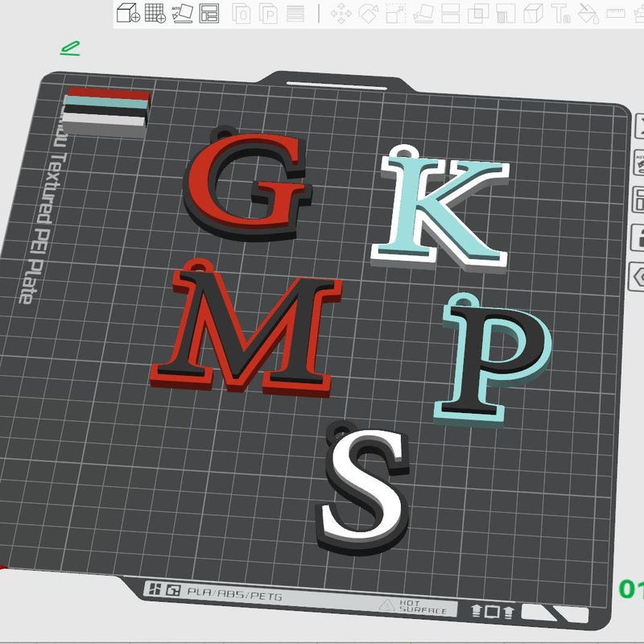Open the Support painting tool
This screenshot has height=644, width=644.
pos(507,12)
